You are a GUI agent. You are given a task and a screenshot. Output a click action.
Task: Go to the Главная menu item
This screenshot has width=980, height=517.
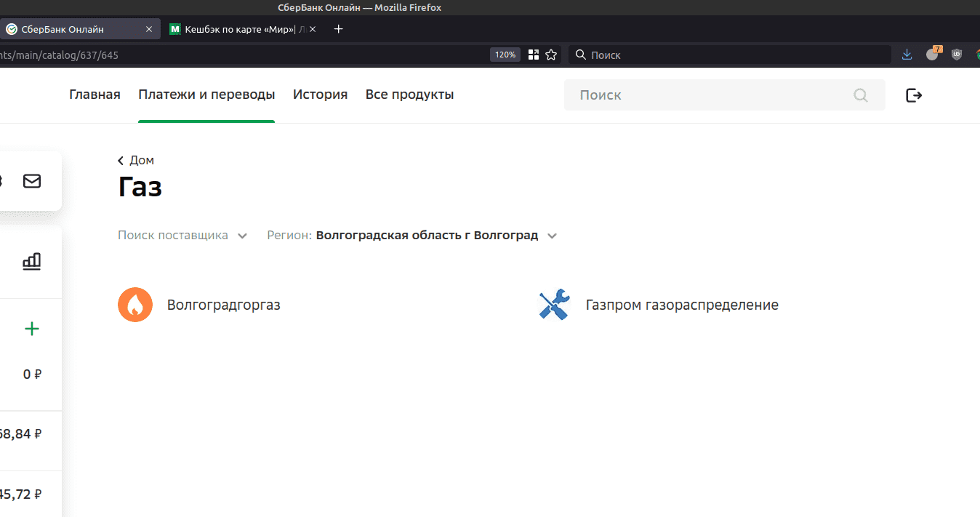coord(95,95)
